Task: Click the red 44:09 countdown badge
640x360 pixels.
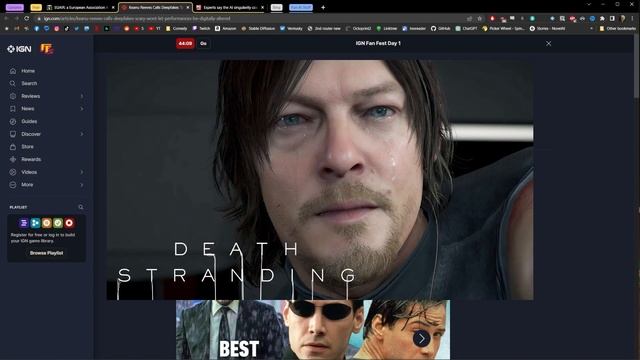Action: tap(185, 43)
